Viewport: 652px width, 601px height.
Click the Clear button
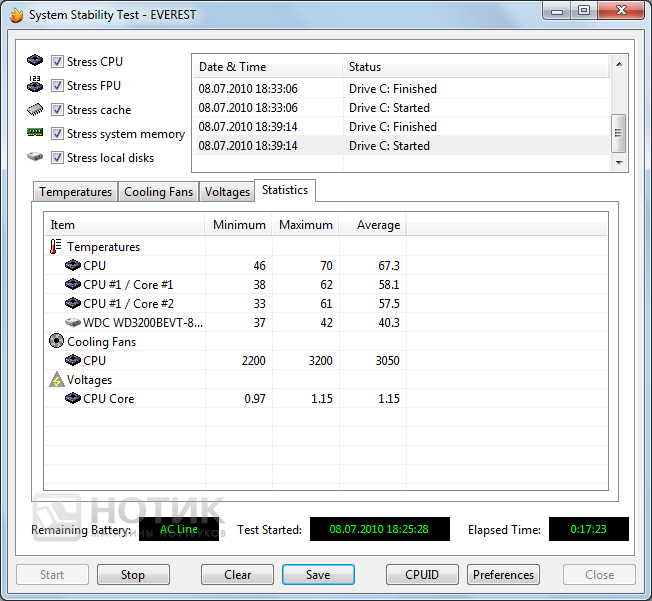(x=237, y=575)
